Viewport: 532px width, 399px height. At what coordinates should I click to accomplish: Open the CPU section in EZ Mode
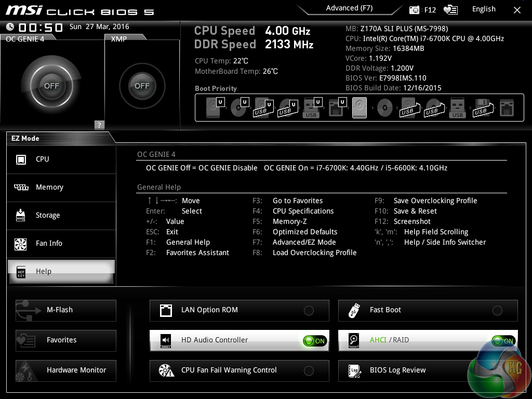pos(61,159)
